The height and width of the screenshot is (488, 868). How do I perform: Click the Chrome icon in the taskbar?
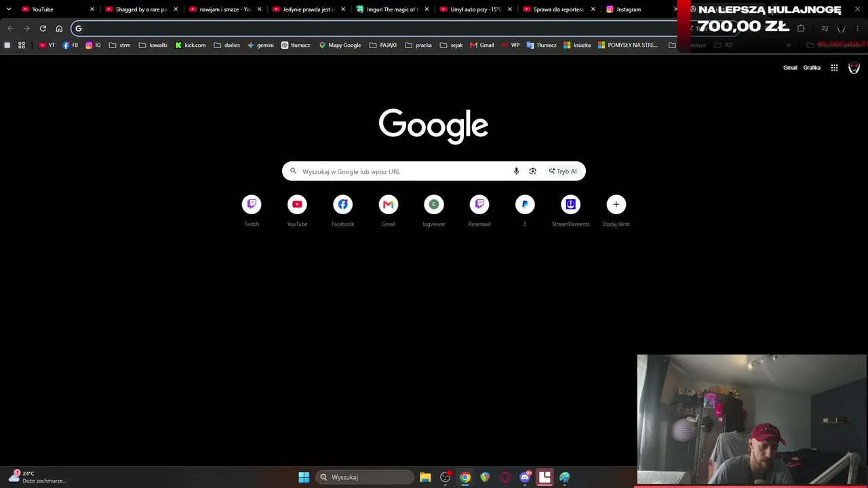coord(465,477)
